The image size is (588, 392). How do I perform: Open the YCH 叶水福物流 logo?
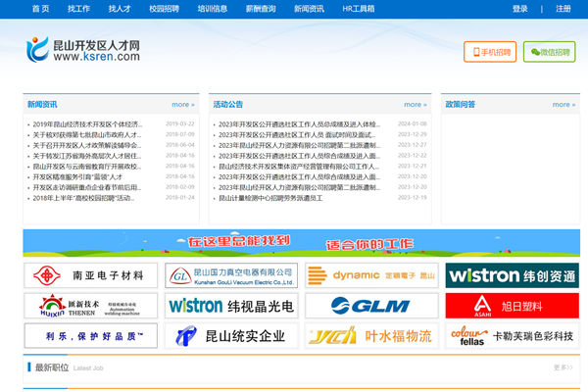(x=371, y=336)
